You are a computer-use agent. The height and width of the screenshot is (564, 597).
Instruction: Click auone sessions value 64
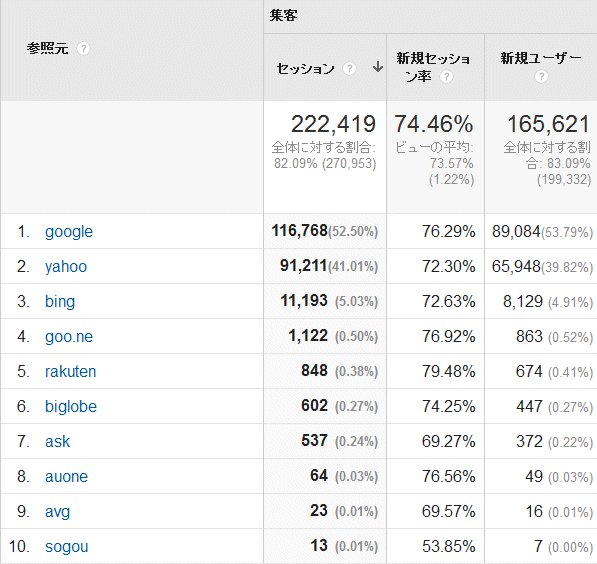pyautogui.click(x=319, y=476)
